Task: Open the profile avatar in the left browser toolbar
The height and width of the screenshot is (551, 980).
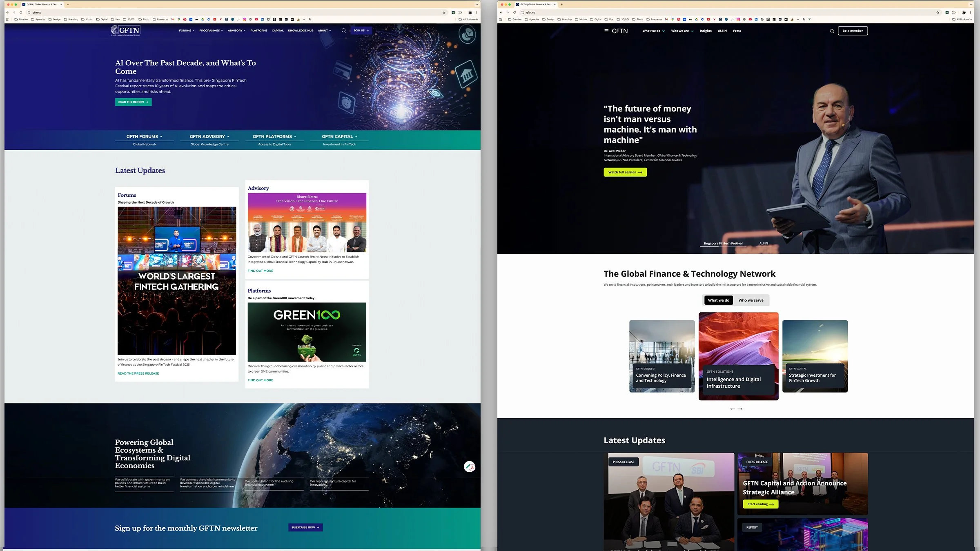Action: click(470, 12)
